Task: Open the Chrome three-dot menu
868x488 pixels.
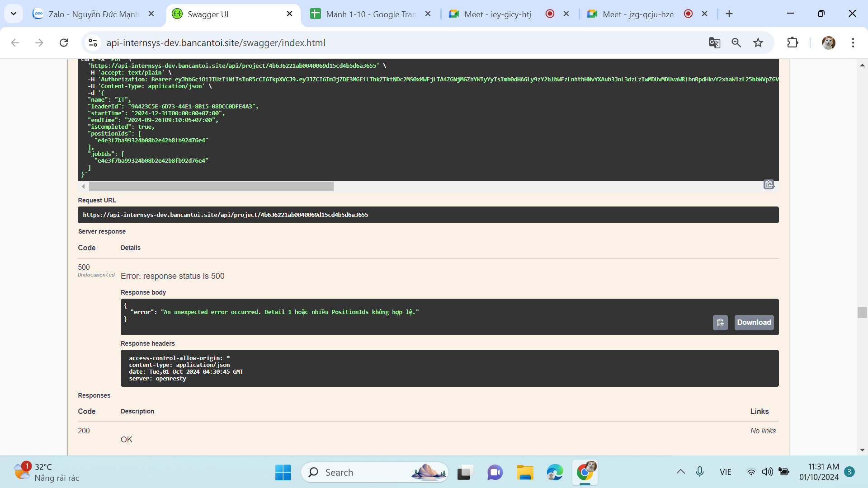Action: (x=853, y=43)
